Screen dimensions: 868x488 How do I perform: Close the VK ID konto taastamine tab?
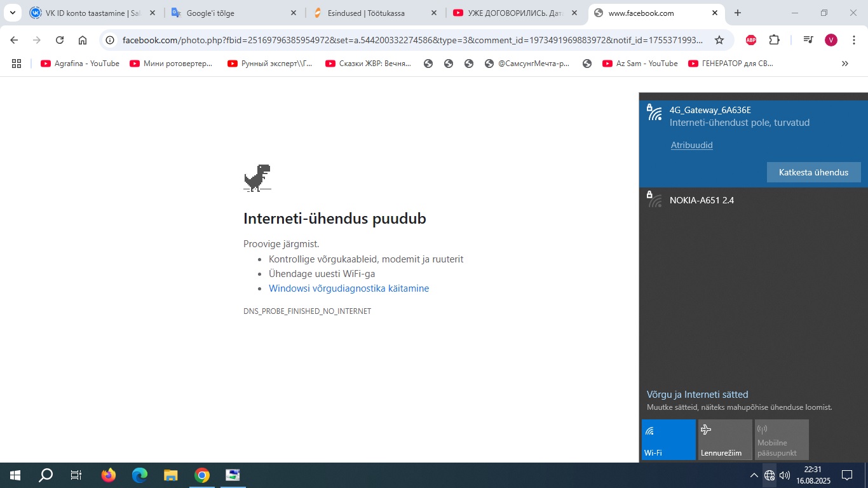[x=152, y=13]
